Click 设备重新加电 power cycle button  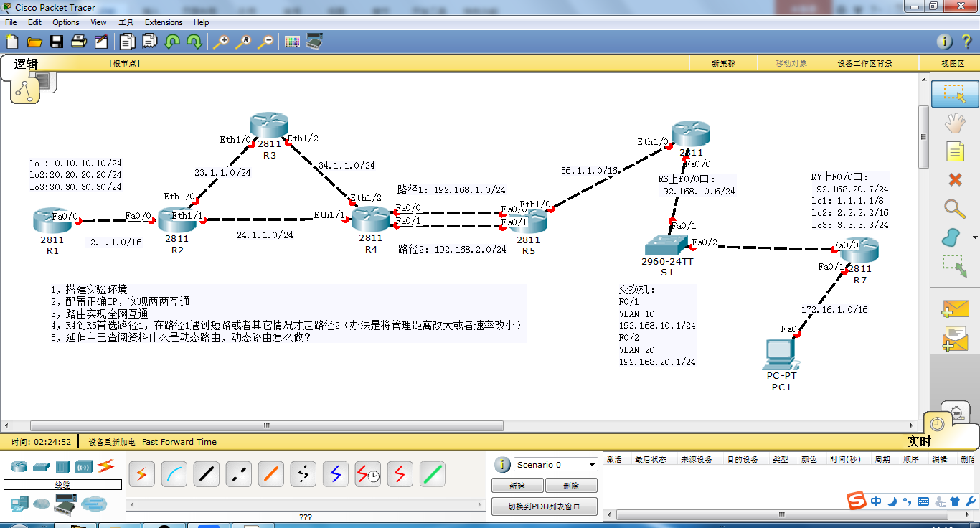[111, 442]
